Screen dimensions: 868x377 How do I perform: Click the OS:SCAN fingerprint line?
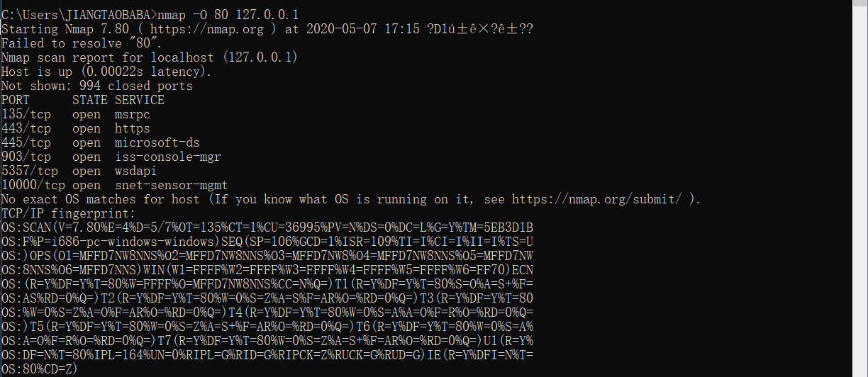267,227
